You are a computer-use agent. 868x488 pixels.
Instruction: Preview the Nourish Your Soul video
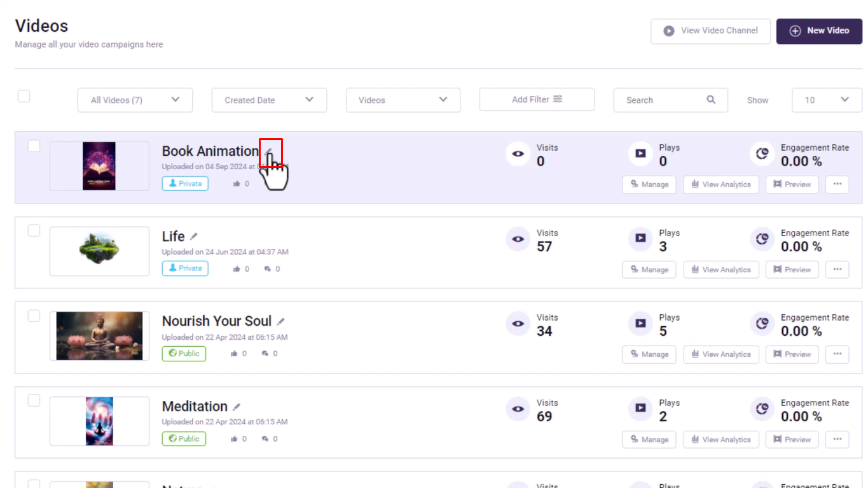(792, 354)
